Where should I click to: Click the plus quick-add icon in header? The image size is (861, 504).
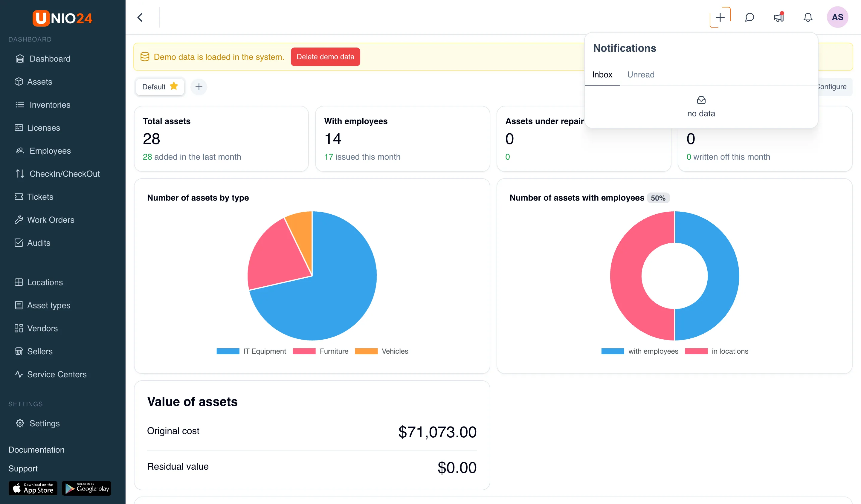tap(720, 17)
